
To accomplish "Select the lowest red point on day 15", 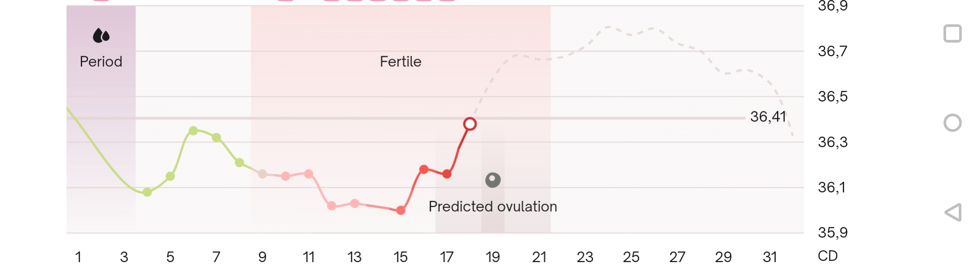I will [401, 210].
